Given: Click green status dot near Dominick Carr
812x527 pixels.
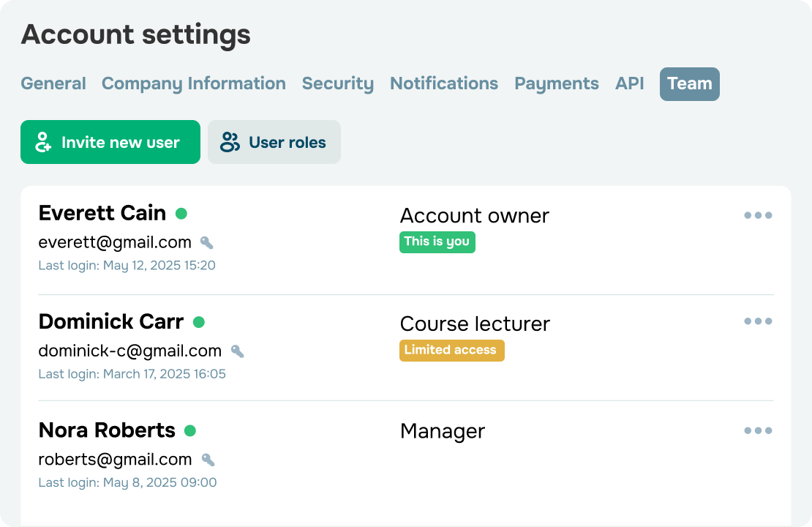Looking at the screenshot, I should coord(198,322).
